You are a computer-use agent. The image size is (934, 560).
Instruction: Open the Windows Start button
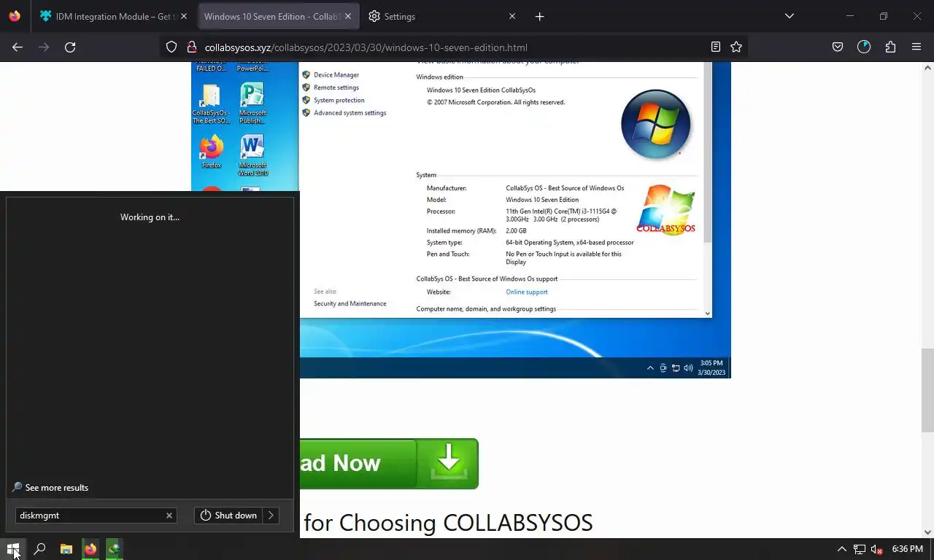pyautogui.click(x=13, y=549)
